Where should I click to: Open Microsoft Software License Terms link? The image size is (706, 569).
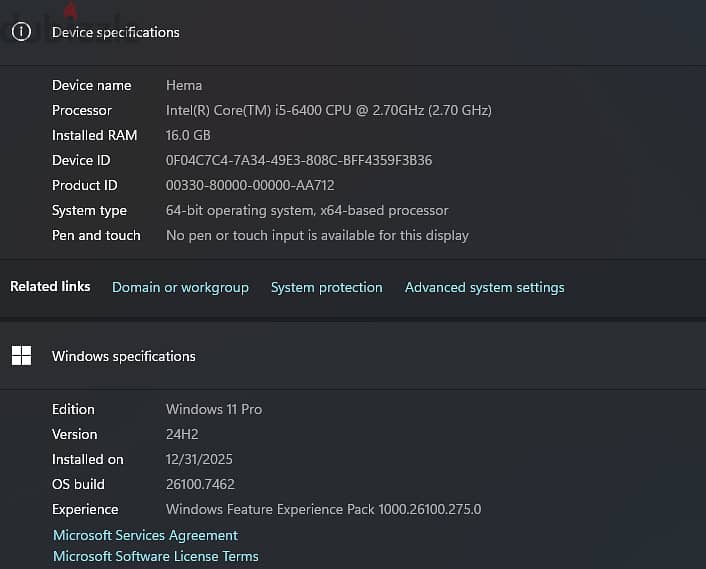click(156, 556)
